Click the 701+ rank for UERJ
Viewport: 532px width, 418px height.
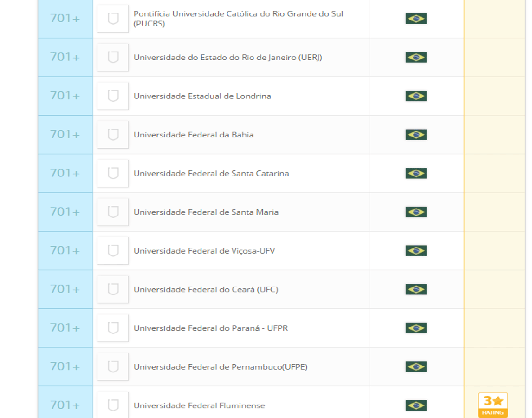click(x=65, y=57)
